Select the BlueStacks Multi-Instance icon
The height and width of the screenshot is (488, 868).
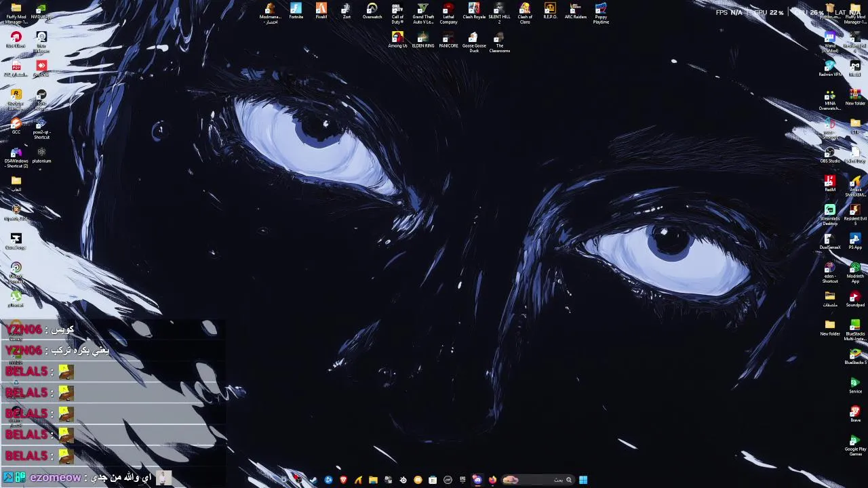(x=855, y=330)
